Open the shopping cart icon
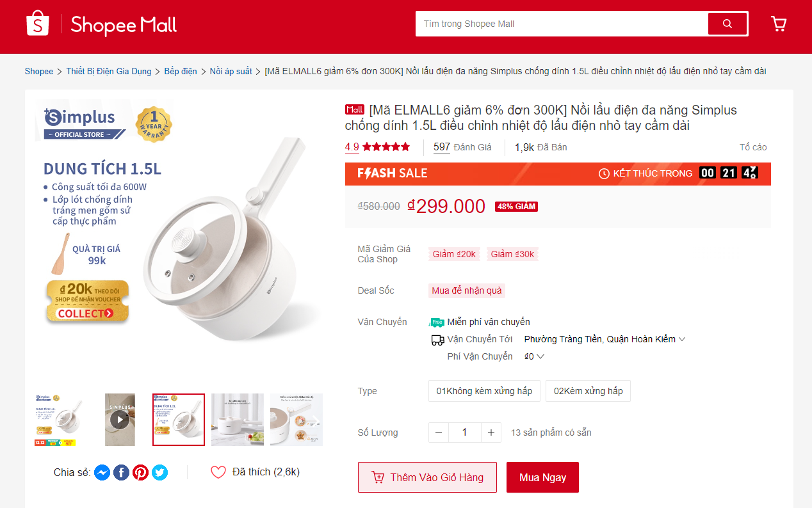This screenshot has height=508, width=812. 779,24
